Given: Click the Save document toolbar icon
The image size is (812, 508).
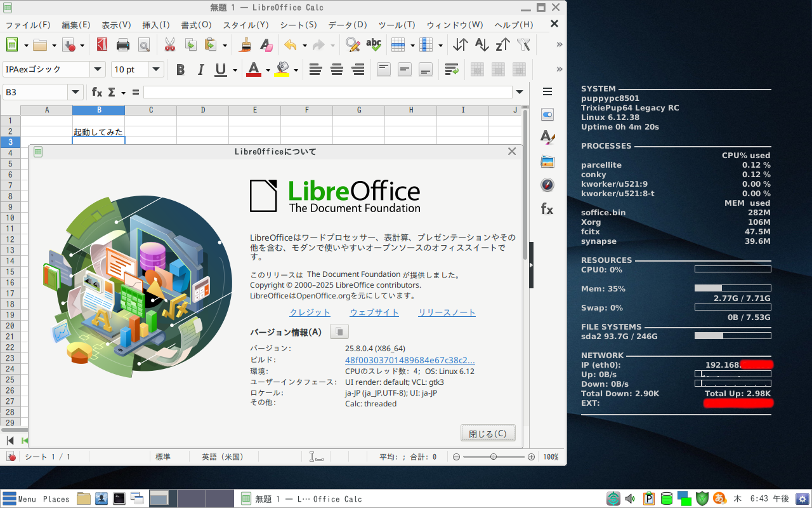Looking at the screenshot, I should (x=69, y=44).
